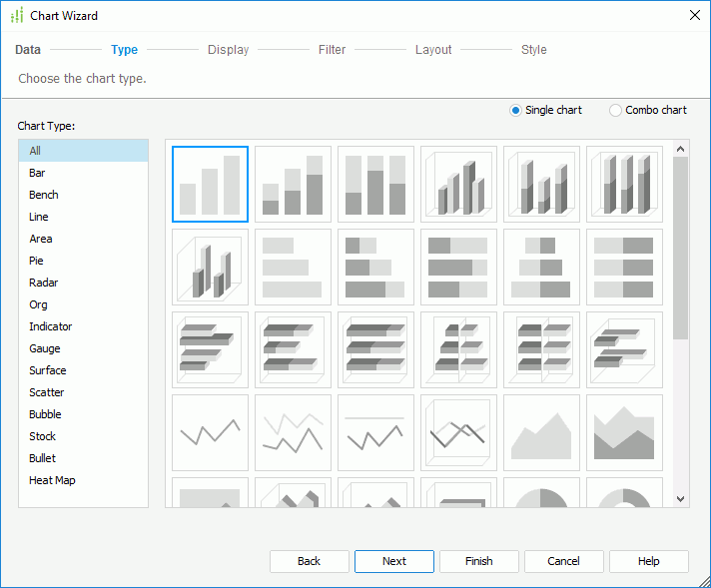Screen dimensions: 711x588
Task: Select the 3D clustered bar chart thumbnail
Action: [458, 184]
